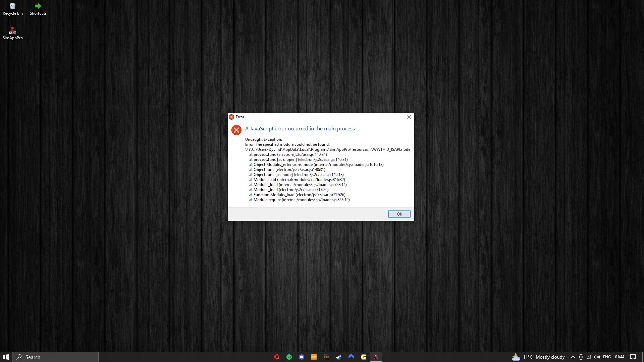Click OK to dismiss the error dialog
The image size is (644, 362).
pyautogui.click(x=399, y=214)
